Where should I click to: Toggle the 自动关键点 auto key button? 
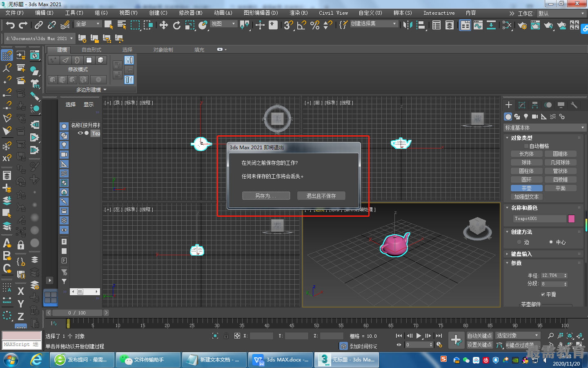pyautogui.click(x=480, y=336)
